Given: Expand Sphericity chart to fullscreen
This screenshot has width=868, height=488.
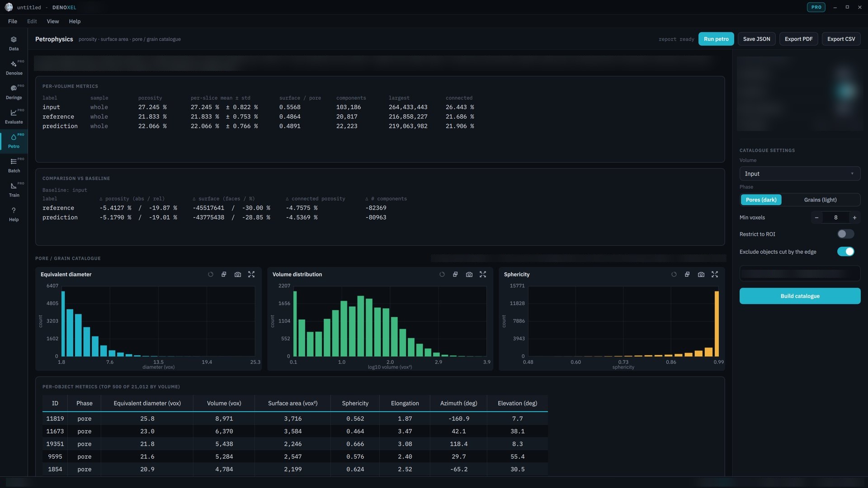Looking at the screenshot, I should pyautogui.click(x=715, y=274).
